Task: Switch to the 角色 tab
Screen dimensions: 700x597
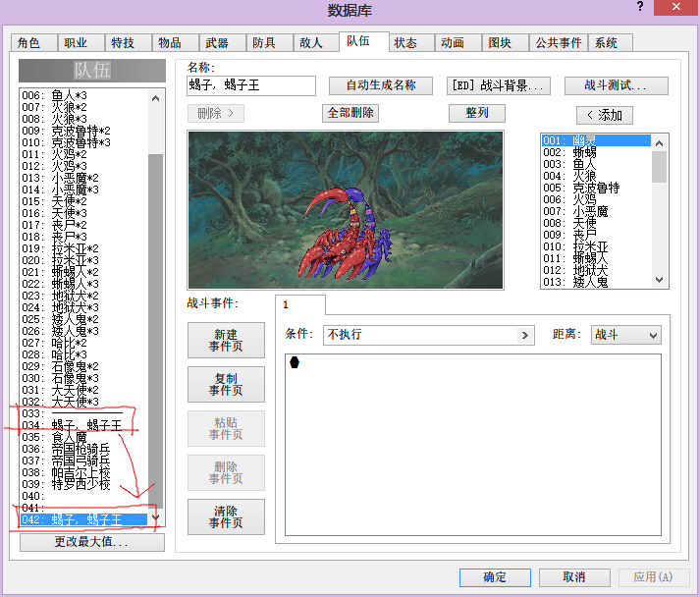Action: pos(34,43)
